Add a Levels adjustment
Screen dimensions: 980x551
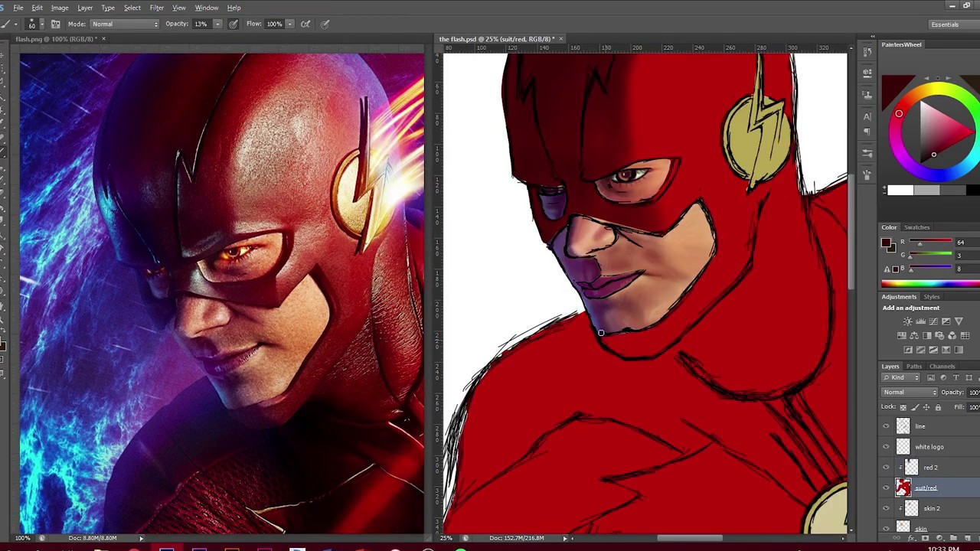(x=921, y=321)
